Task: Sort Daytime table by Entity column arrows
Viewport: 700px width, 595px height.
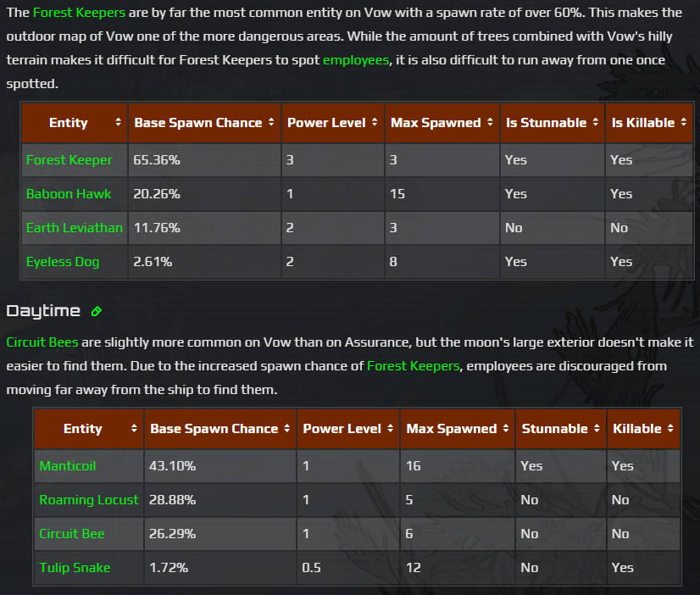Action: 133,429
